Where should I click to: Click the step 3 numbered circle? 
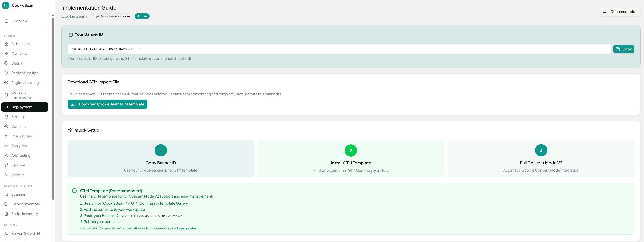tap(541, 150)
